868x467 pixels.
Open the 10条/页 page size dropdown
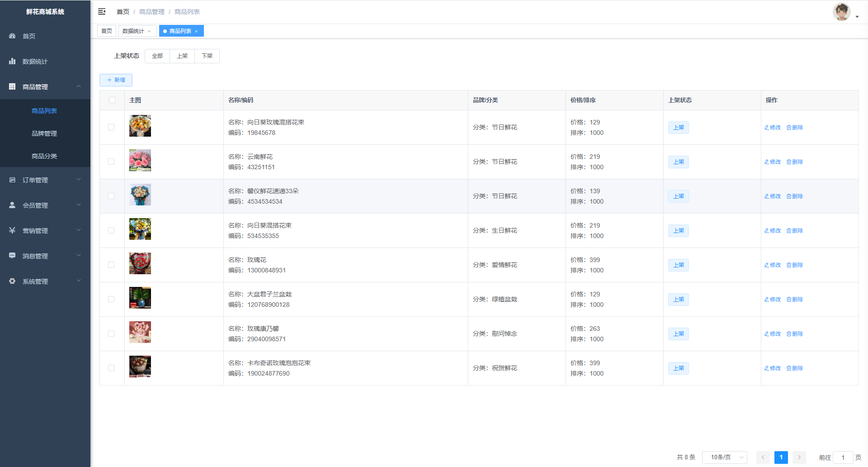point(724,457)
